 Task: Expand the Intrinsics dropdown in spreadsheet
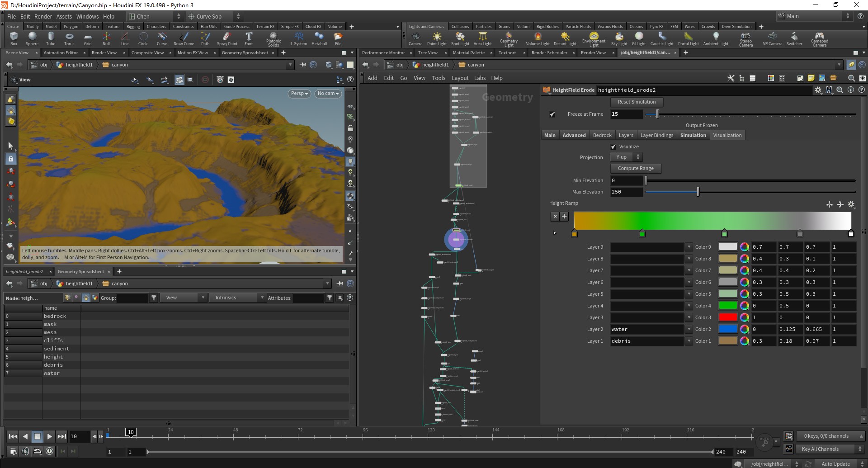tap(238, 298)
